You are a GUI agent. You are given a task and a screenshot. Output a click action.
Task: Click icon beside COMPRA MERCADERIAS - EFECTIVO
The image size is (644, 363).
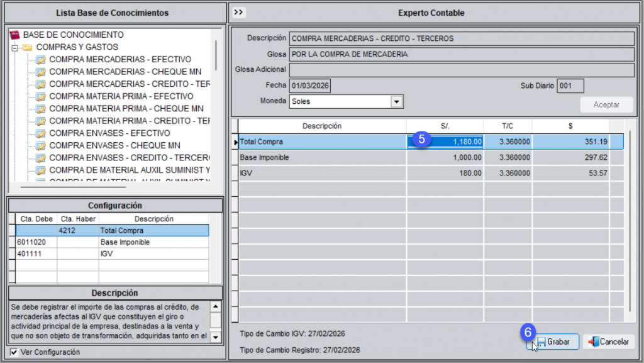pos(40,60)
